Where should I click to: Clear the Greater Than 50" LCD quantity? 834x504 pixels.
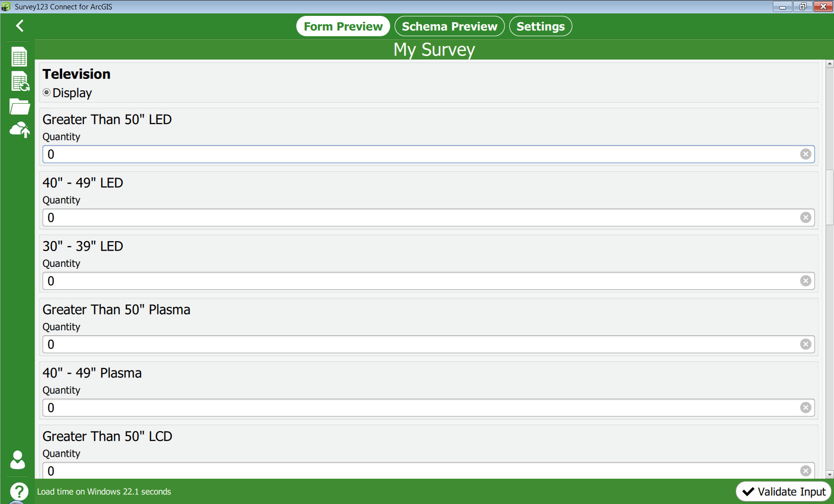pyautogui.click(x=806, y=471)
